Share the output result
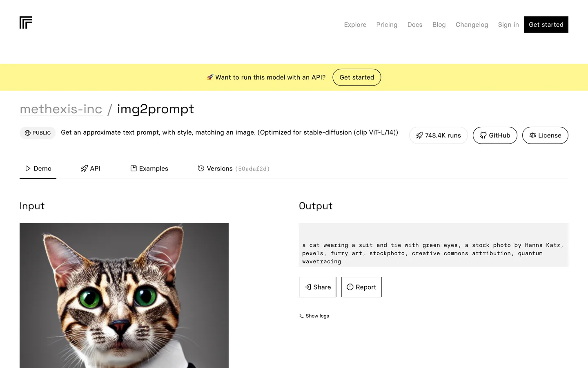Viewport: 588px width, 368px height. tap(317, 287)
